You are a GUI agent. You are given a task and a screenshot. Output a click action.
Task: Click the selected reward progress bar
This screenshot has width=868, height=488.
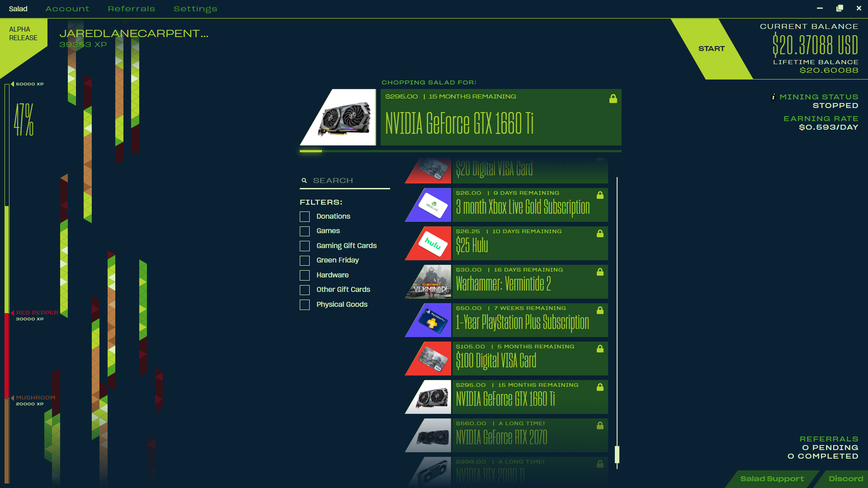click(x=460, y=151)
